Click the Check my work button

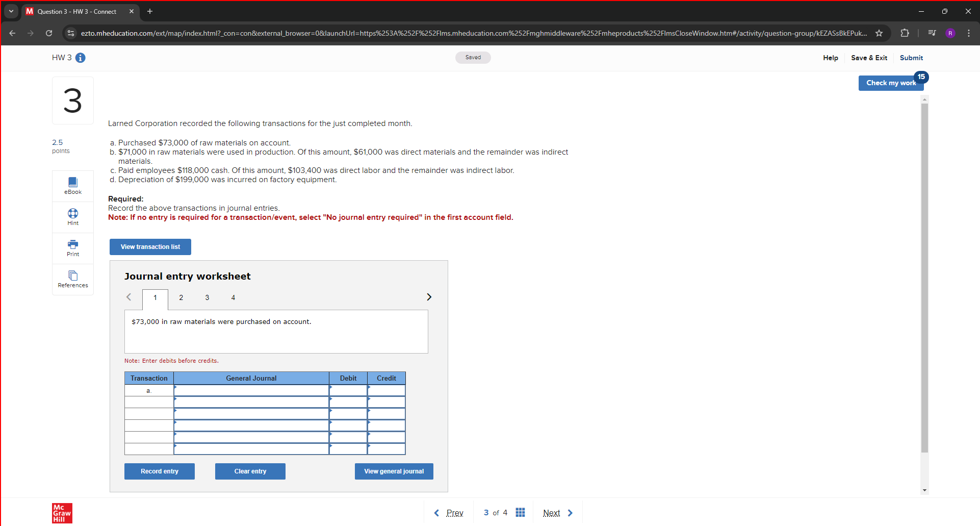[x=891, y=83]
